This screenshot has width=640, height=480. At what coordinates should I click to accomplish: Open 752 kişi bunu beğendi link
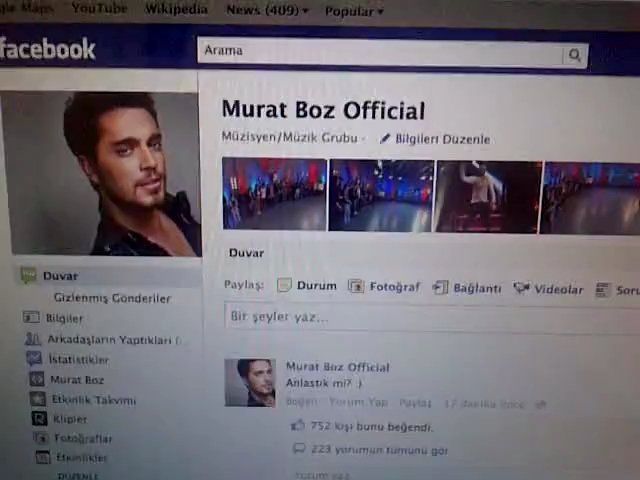click(371, 427)
